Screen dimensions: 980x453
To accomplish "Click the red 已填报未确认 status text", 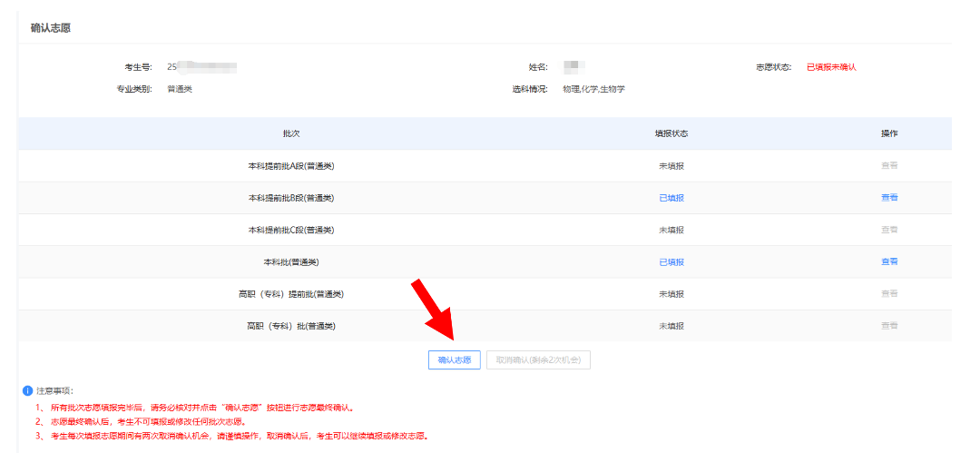I will pyautogui.click(x=831, y=67).
